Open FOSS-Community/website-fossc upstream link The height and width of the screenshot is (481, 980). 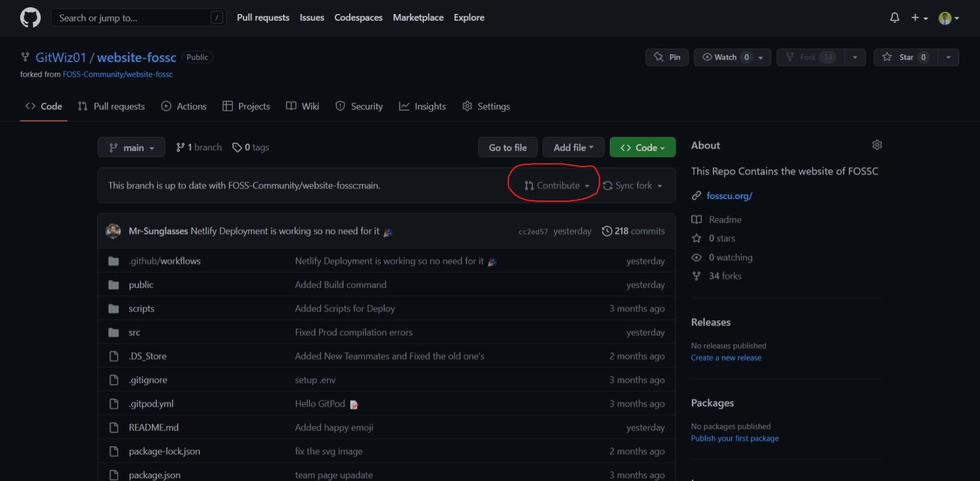pos(118,74)
